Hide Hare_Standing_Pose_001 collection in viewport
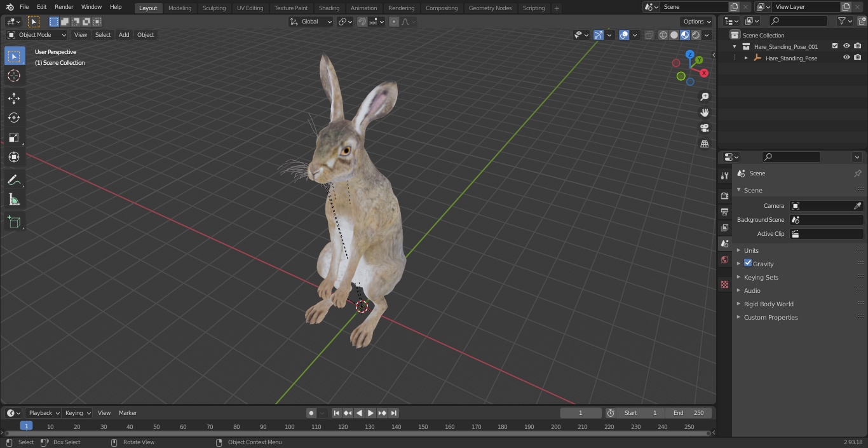 click(x=846, y=46)
